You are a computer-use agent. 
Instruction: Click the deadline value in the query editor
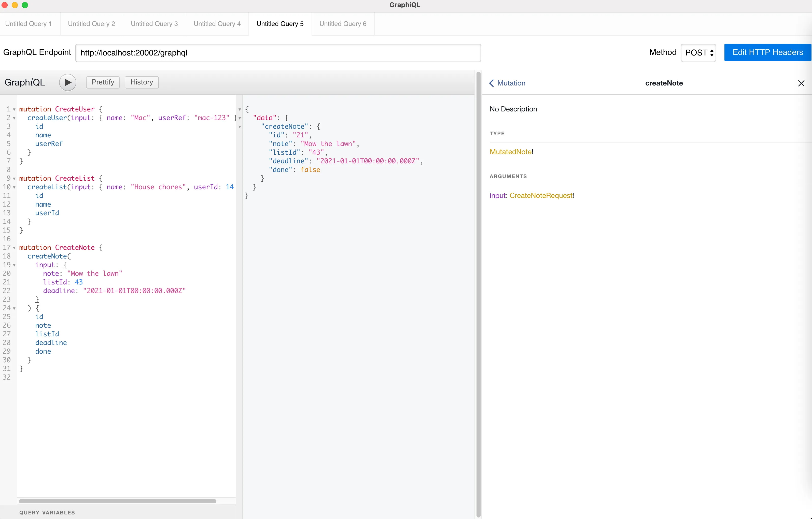(135, 291)
